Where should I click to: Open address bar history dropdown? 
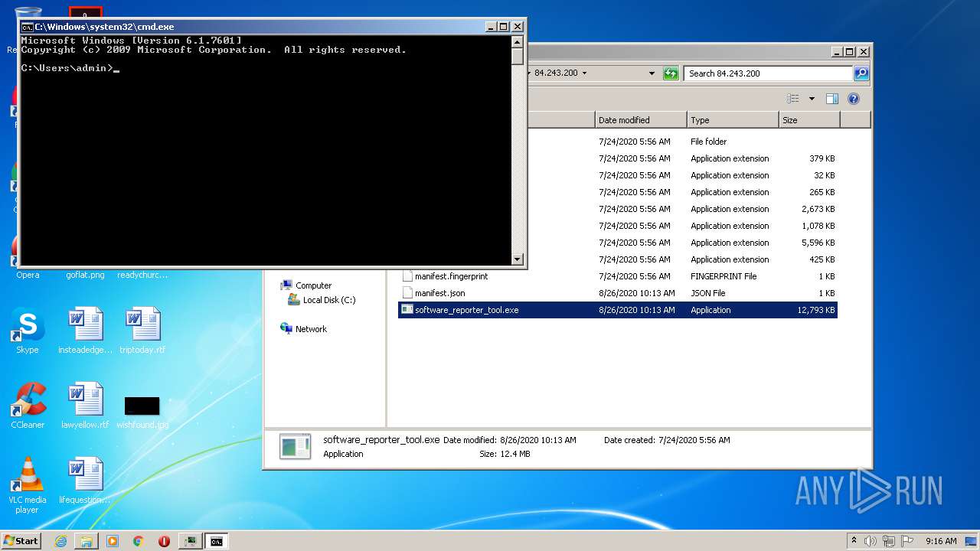click(652, 73)
